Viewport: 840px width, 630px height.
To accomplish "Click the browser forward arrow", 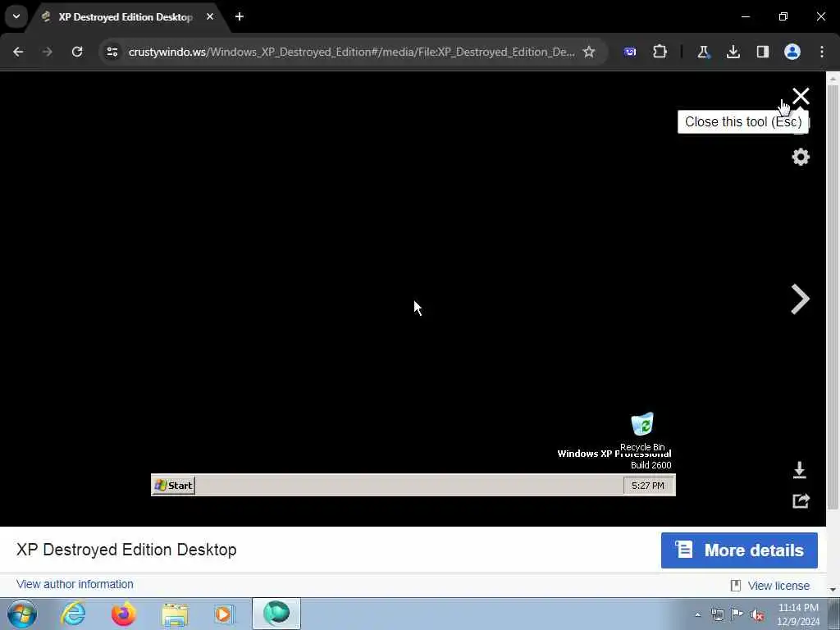I will click(x=47, y=52).
